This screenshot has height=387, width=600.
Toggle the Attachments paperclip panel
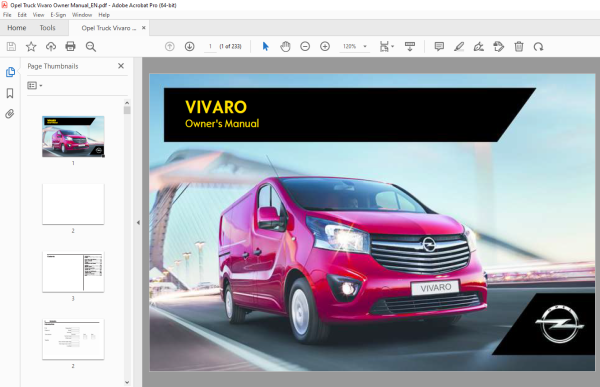(x=10, y=114)
